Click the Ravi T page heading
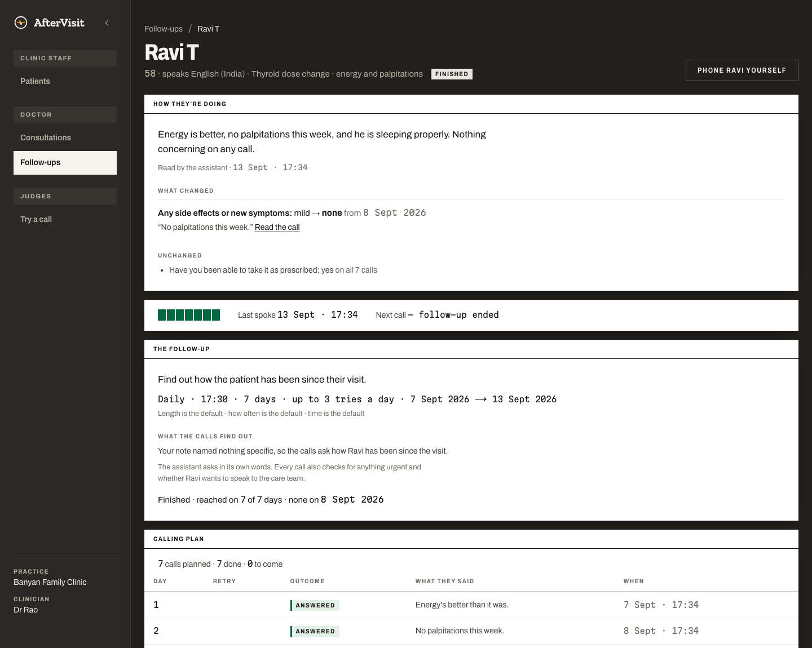This screenshot has height=648, width=812. pos(172,52)
